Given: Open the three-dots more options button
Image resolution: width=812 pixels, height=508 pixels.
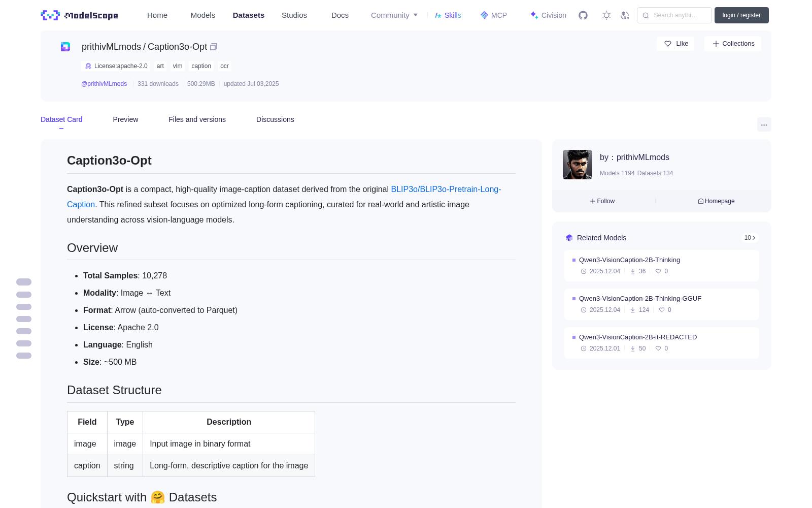Looking at the screenshot, I should [x=764, y=124].
